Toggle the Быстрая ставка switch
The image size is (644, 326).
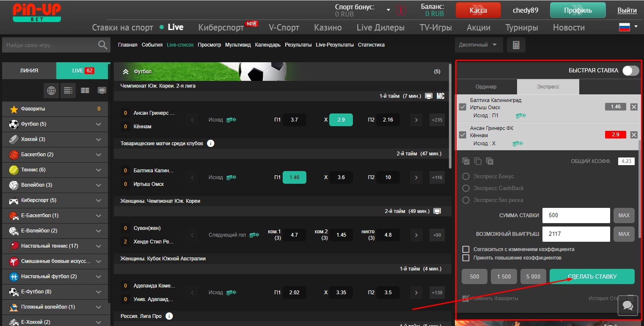(x=630, y=71)
